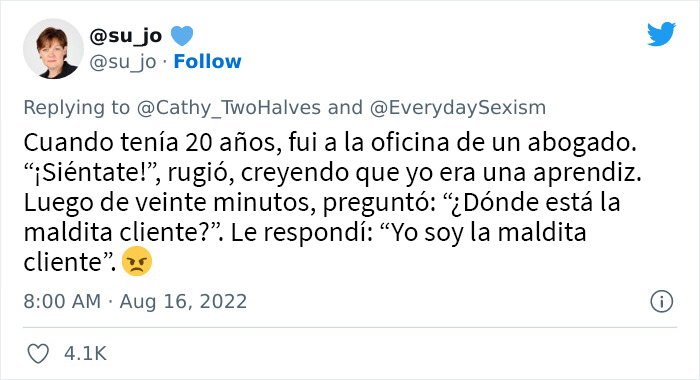Open the Twitter bird logo
The width and height of the screenshot is (700, 380).
point(661,33)
